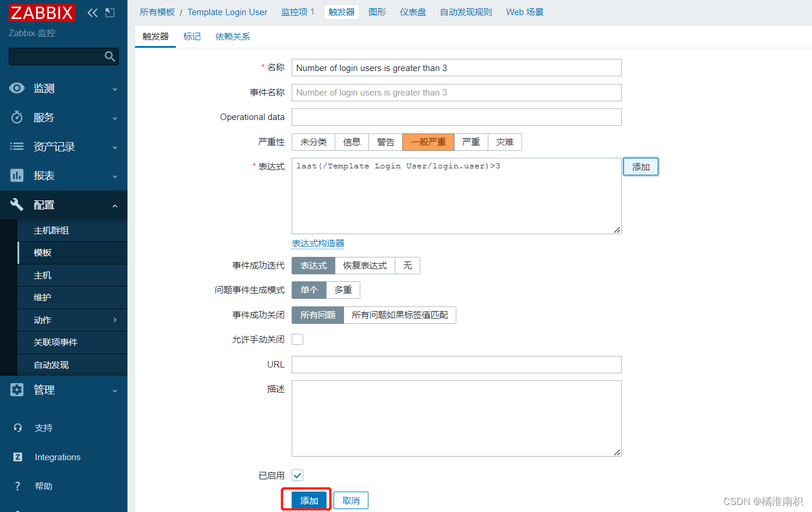Click the 表达式 text area
Image resolution: width=812 pixels, height=512 pixels.
click(456, 196)
